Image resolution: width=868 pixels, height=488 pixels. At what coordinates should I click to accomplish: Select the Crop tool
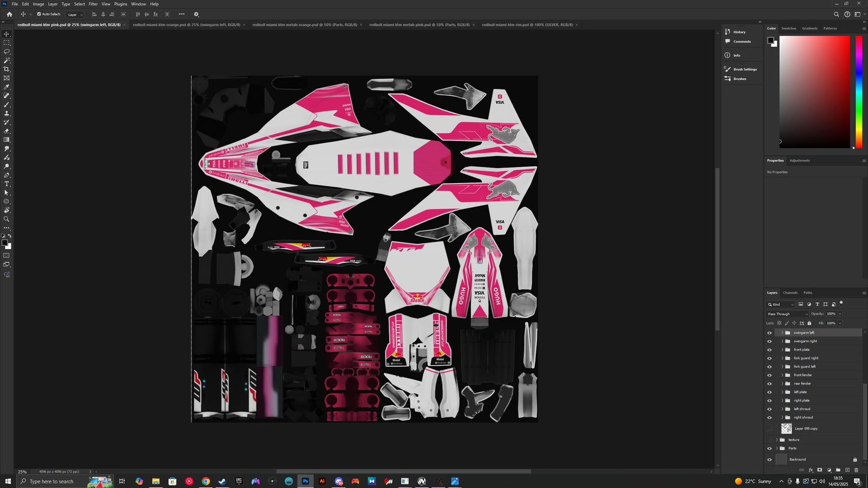pyautogui.click(x=7, y=69)
